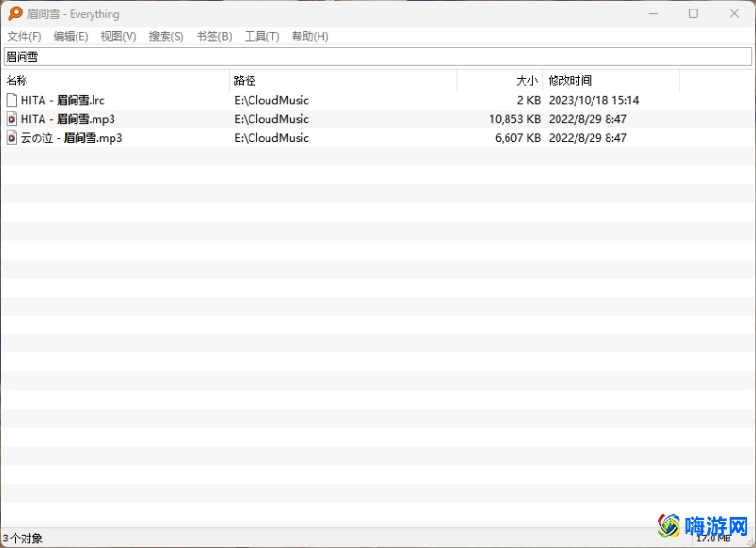Viewport: 756px width, 548px height.
Task: Focus the search box containing 眉间雪
Action: coord(378,57)
